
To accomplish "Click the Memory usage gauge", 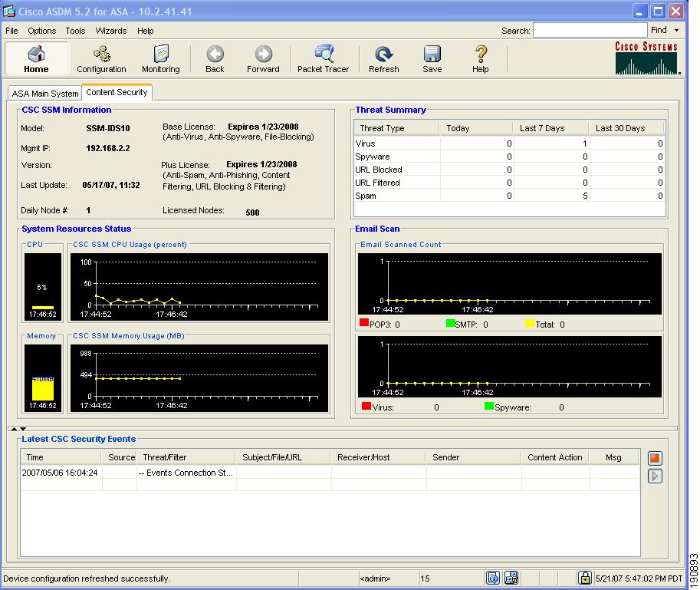I will (43, 377).
